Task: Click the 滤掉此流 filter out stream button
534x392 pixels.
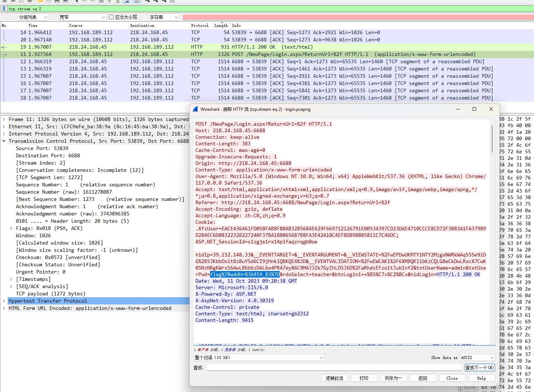Action: pyautogui.click(x=334, y=378)
